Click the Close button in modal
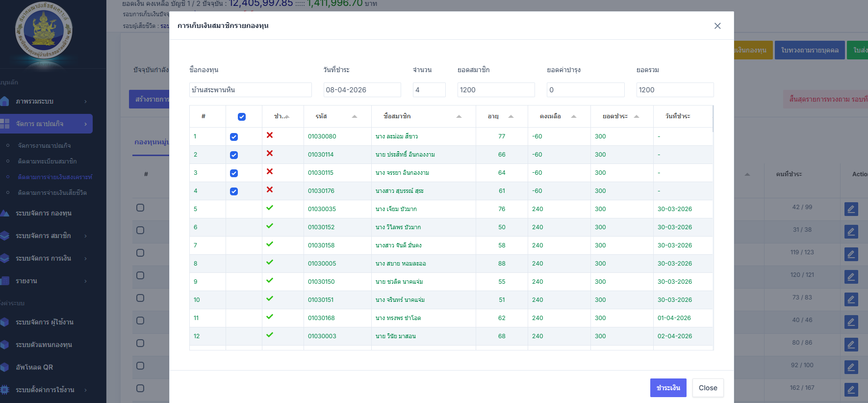The width and height of the screenshot is (868, 403). (708, 388)
